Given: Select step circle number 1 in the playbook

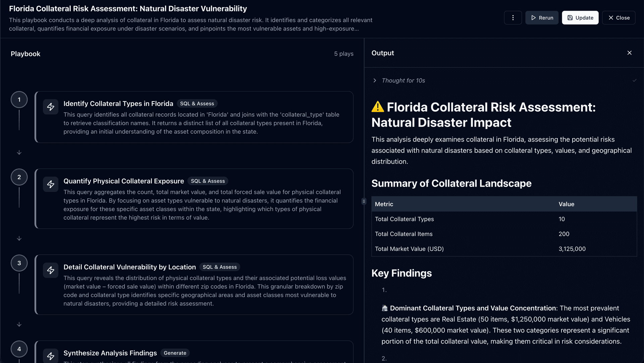Looking at the screenshot, I should (x=19, y=99).
